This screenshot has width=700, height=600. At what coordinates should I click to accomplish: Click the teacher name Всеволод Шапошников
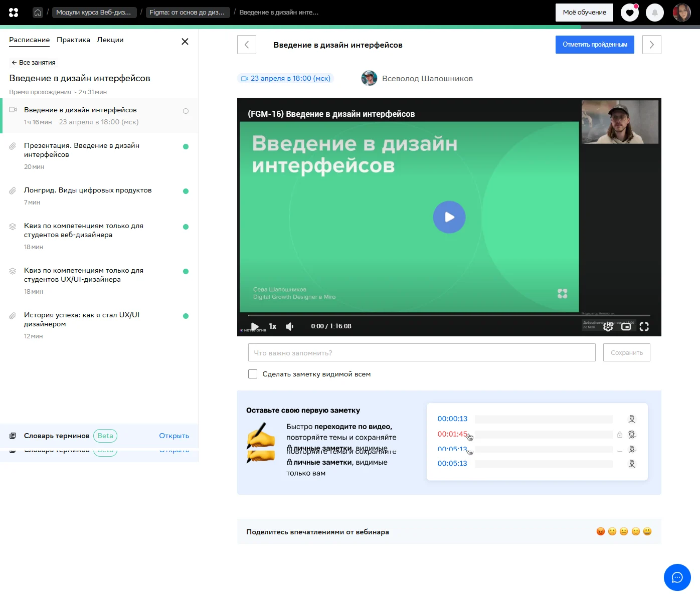tap(427, 79)
